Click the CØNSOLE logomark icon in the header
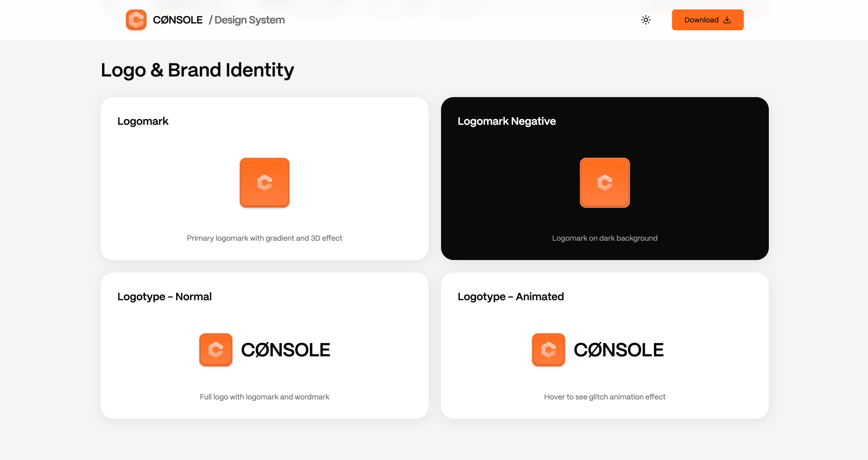 click(136, 20)
